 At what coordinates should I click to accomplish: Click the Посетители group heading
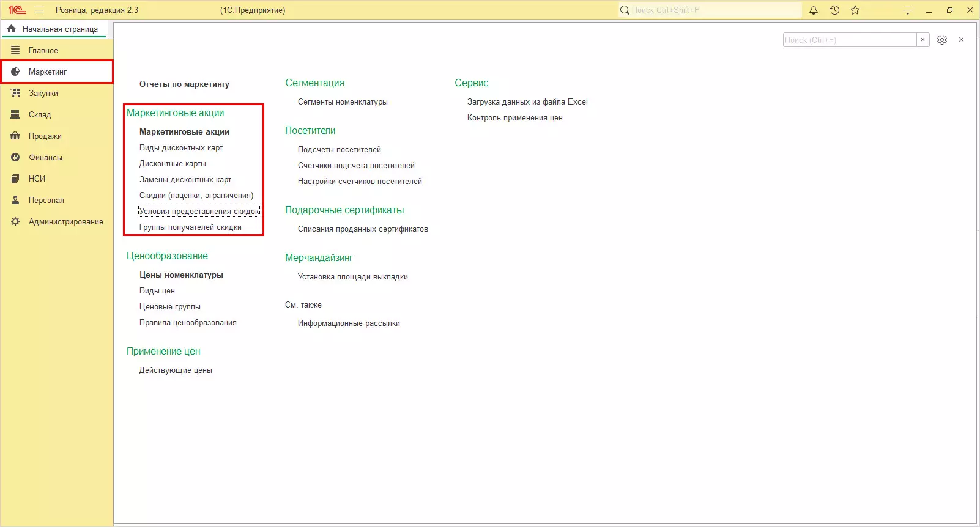(310, 130)
